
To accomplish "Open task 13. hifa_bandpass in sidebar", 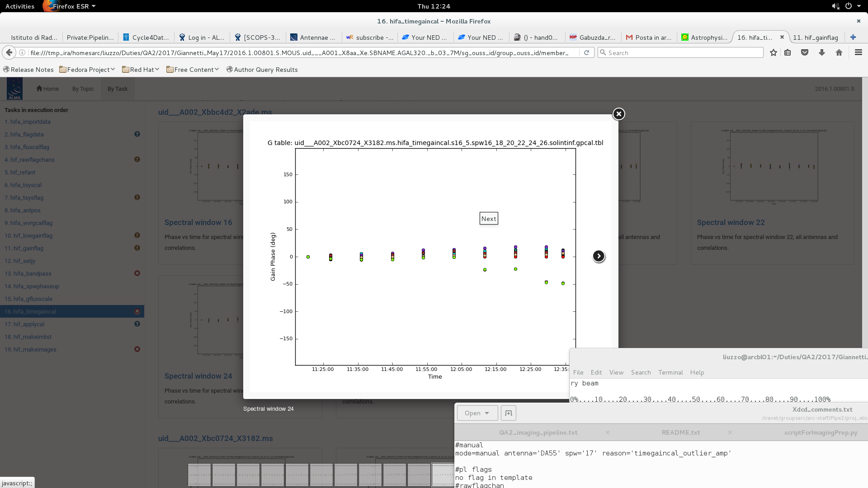I will tap(28, 273).
